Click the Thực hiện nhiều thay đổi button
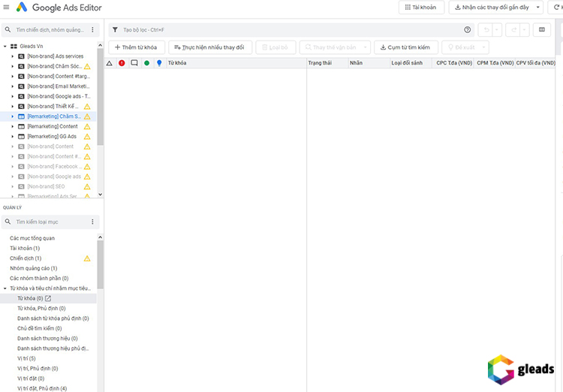563x392 pixels. pyautogui.click(x=209, y=47)
